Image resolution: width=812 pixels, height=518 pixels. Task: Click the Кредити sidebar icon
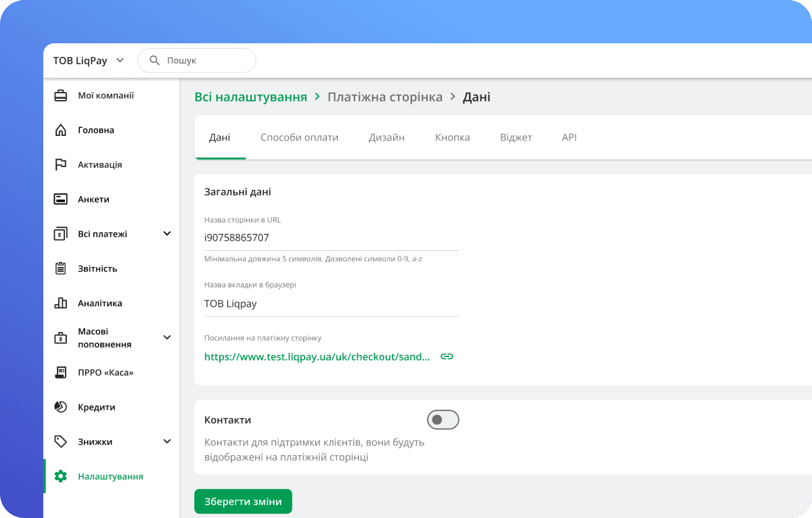(x=61, y=406)
